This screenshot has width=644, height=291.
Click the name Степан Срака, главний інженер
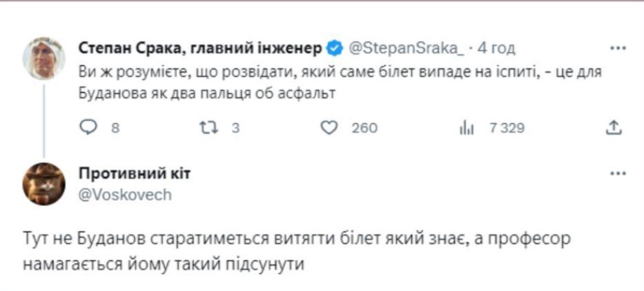coord(200,48)
